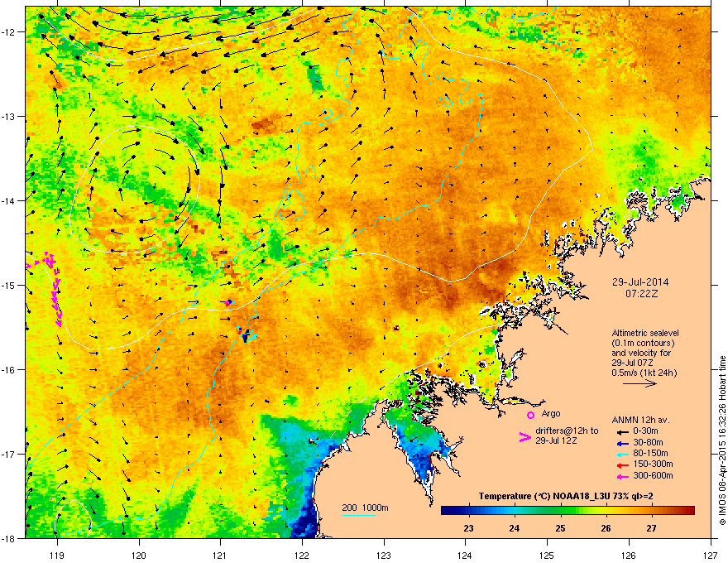Image resolution: width=728 pixels, height=563 pixels.
Task: Click the 'ANMN 12h av.' legend heading
Action: 640,420
